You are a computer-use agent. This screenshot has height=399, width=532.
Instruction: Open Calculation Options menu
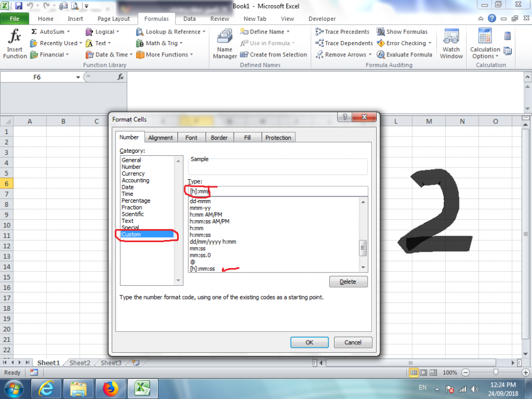point(485,44)
